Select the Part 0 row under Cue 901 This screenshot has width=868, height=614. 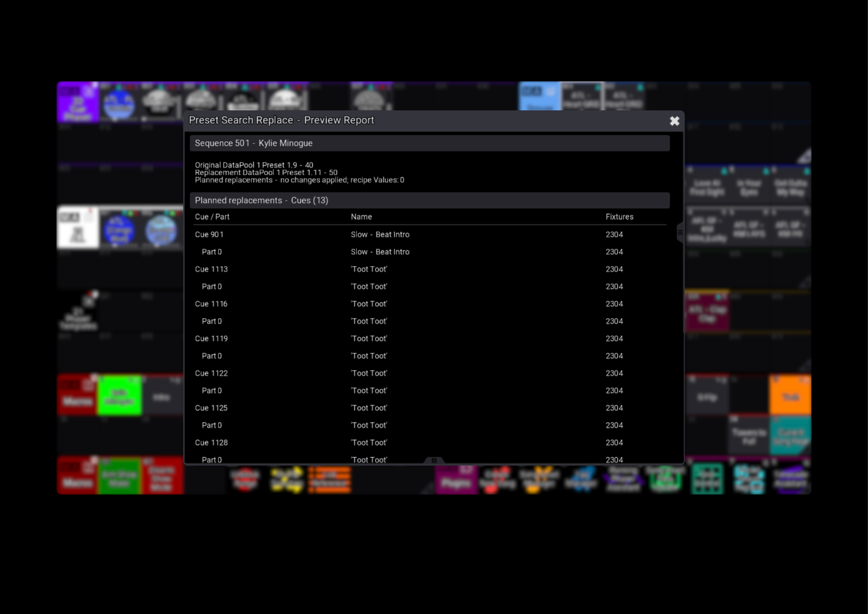429,252
